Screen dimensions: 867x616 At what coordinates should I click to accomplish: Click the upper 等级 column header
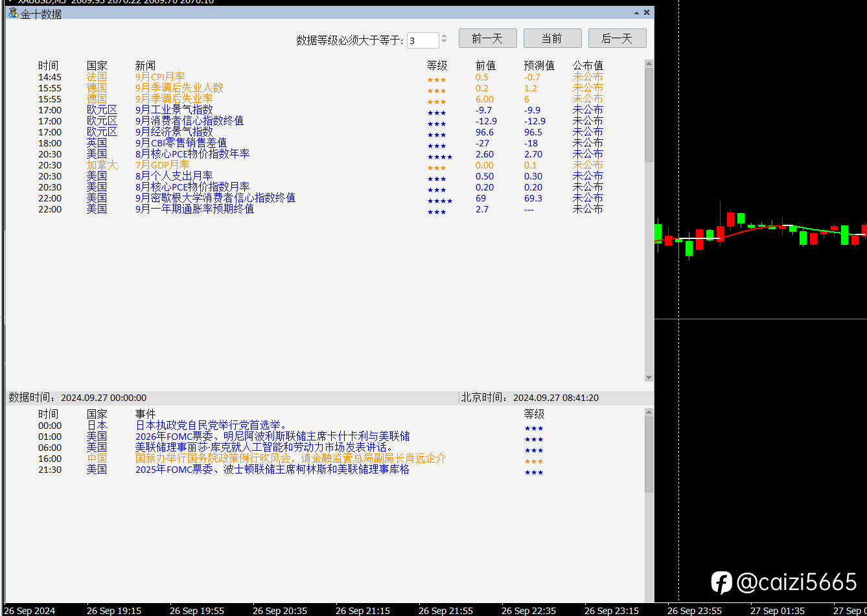click(x=437, y=65)
